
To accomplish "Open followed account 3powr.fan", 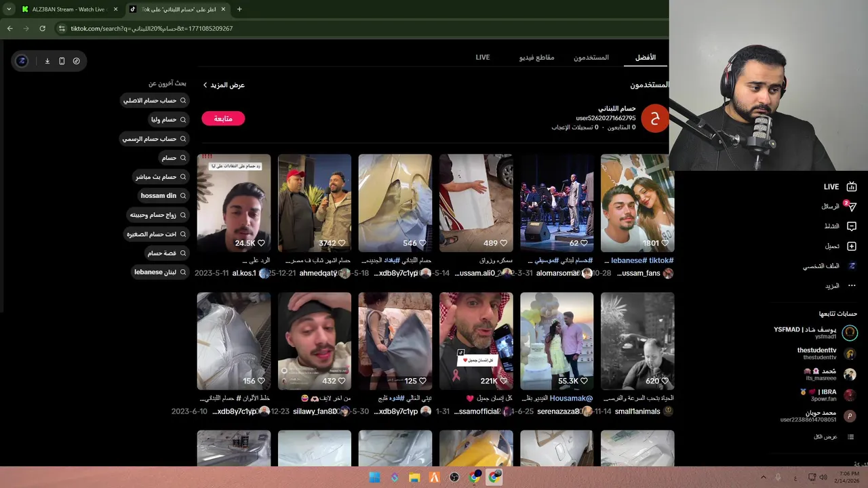I will [x=828, y=395].
